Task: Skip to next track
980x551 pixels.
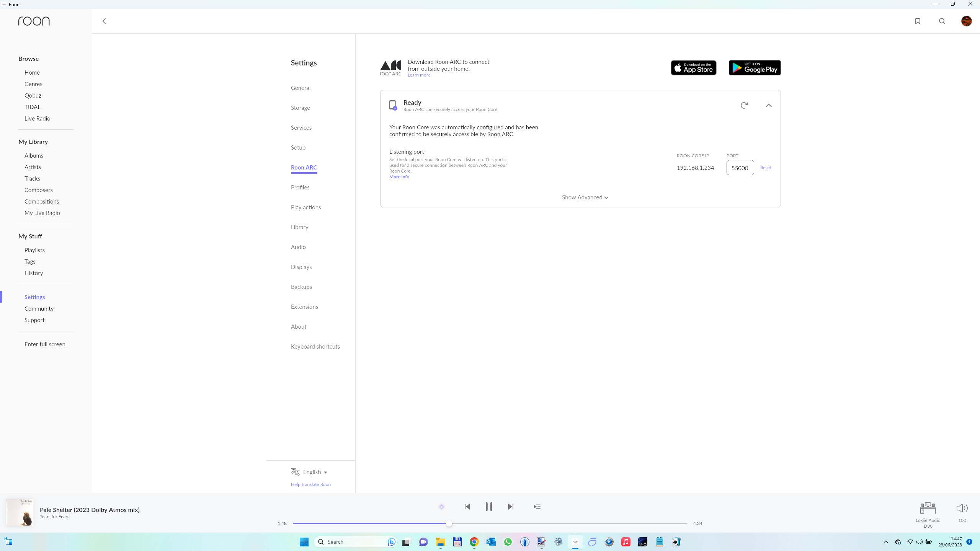Action: [x=510, y=507]
